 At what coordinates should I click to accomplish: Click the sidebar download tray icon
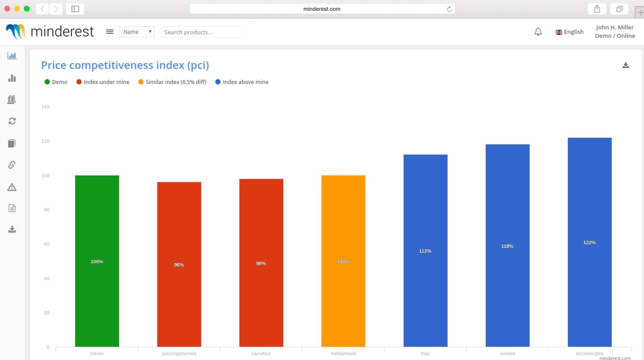pyautogui.click(x=12, y=230)
